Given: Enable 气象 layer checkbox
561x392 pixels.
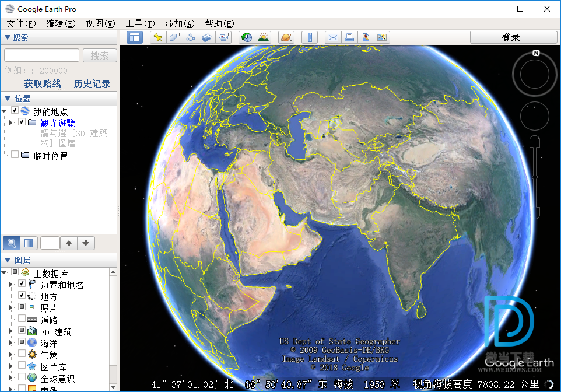Looking at the screenshot, I should click(x=22, y=353).
